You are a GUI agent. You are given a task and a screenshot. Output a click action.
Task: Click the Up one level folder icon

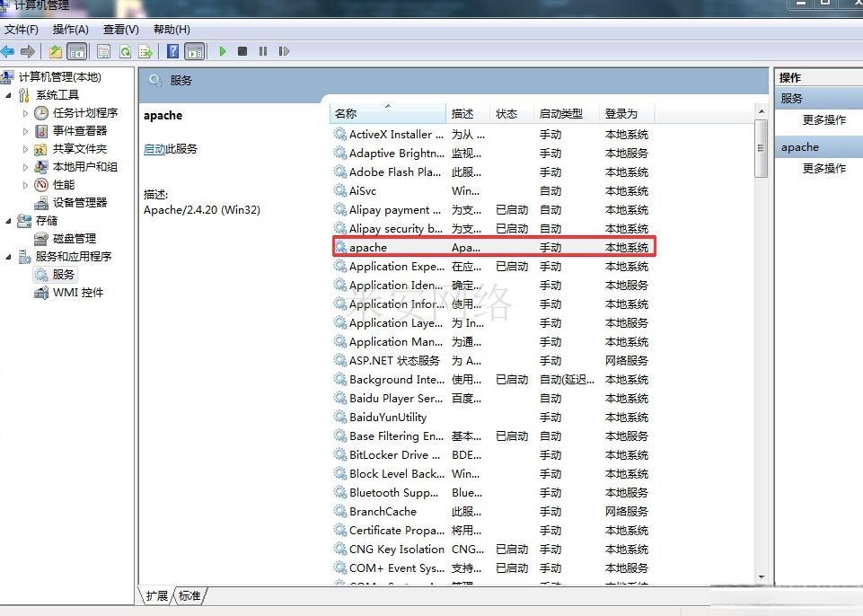tap(56, 52)
